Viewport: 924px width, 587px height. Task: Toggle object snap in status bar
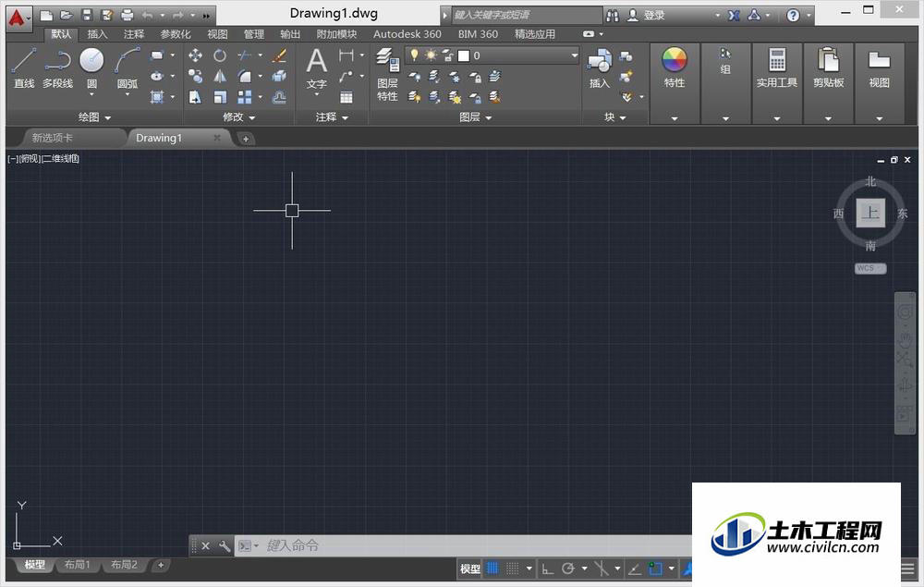[x=655, y=569]
